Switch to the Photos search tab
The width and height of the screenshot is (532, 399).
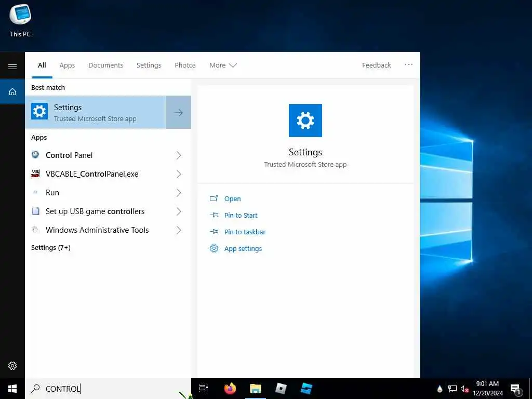pos(185,65)
